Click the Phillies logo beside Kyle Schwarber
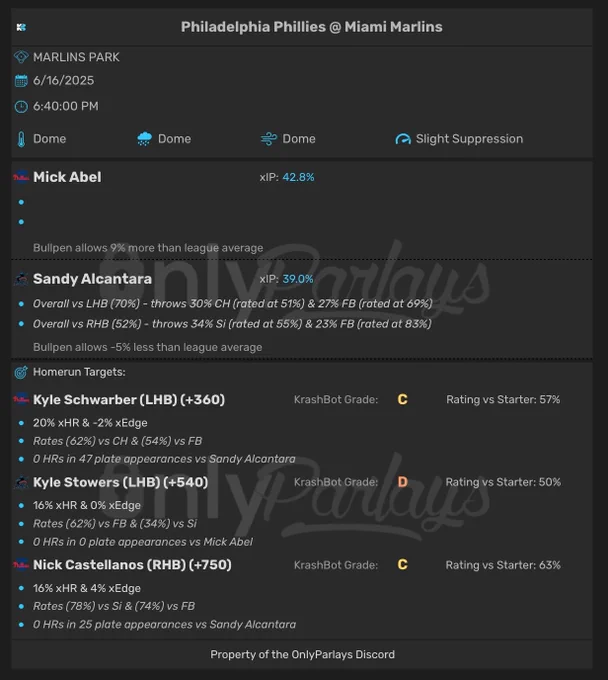This screenshot has height=680, width=608. coord(21,399)
